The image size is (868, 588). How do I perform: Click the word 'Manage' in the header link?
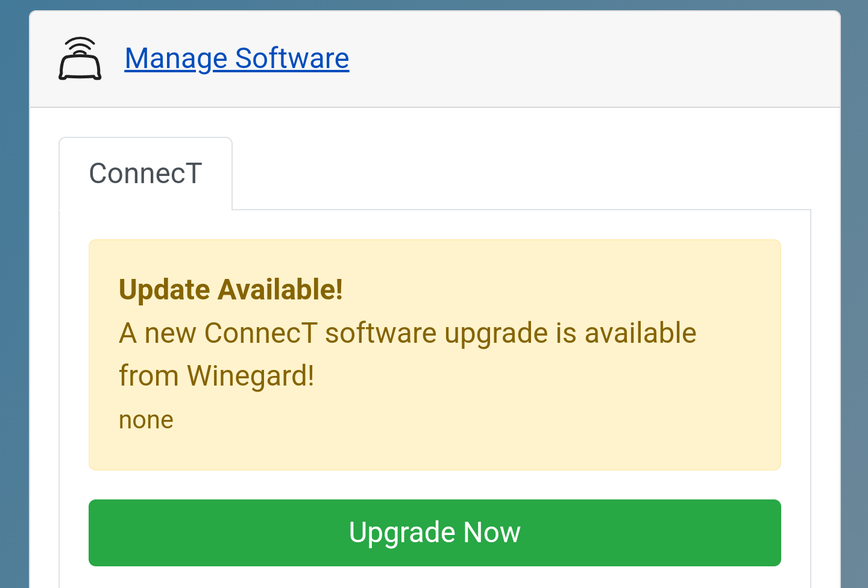176,60
